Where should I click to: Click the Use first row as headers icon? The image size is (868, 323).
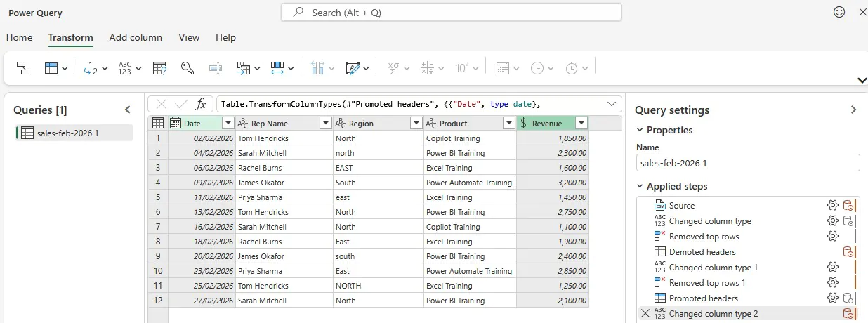51,68
